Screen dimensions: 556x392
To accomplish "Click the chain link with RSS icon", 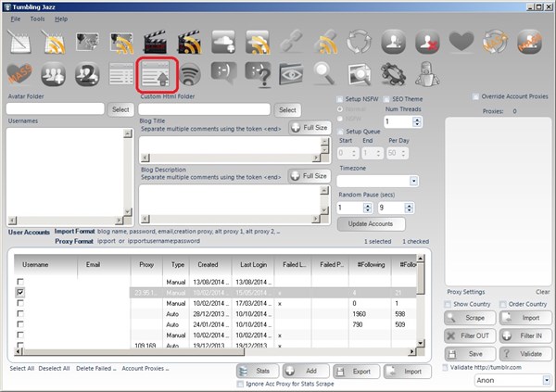I will pyautogui.click(x=325, y=42).
